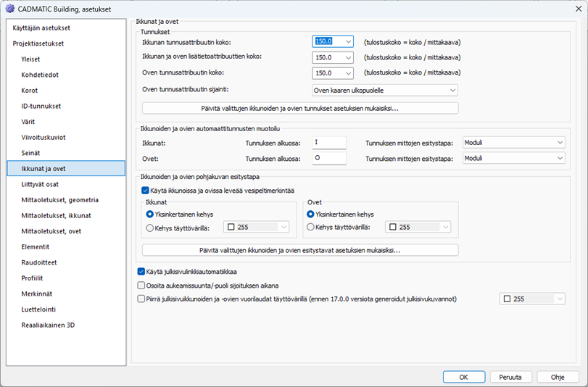This screenshot has width=588, height=387.
Task: Pick the julkisivuikkunoiden fill color 255 swatch
Action: 532,299
